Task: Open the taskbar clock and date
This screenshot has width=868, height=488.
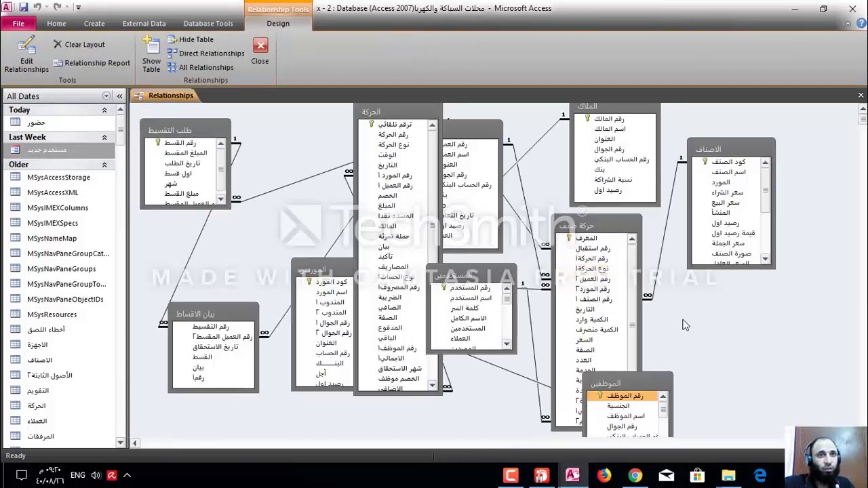Action: click(50, 475)
